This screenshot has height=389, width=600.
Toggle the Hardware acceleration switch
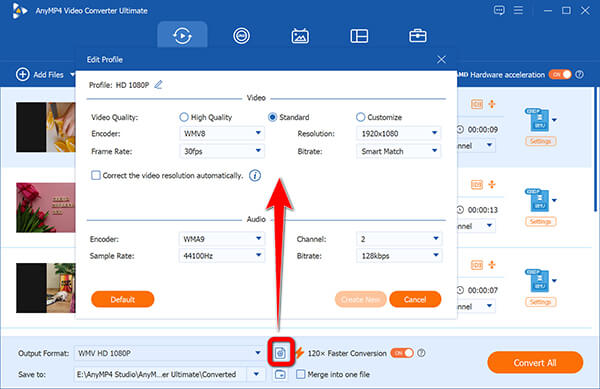pyautogui.click(x=560, y=74)
